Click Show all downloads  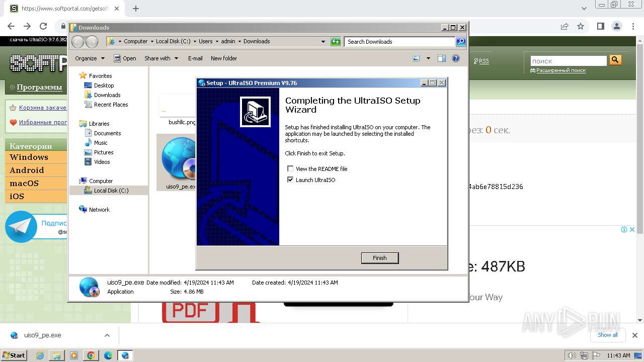tap(607, 335)
